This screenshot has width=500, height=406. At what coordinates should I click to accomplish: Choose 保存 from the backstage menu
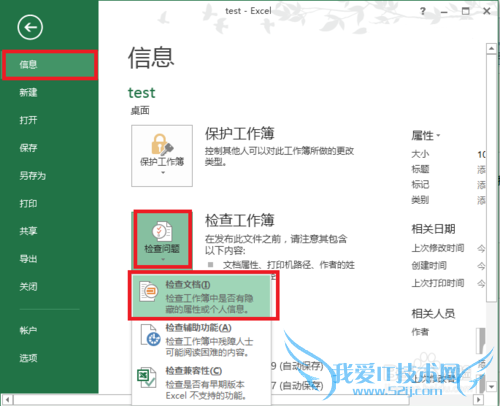tap(28, 148)
